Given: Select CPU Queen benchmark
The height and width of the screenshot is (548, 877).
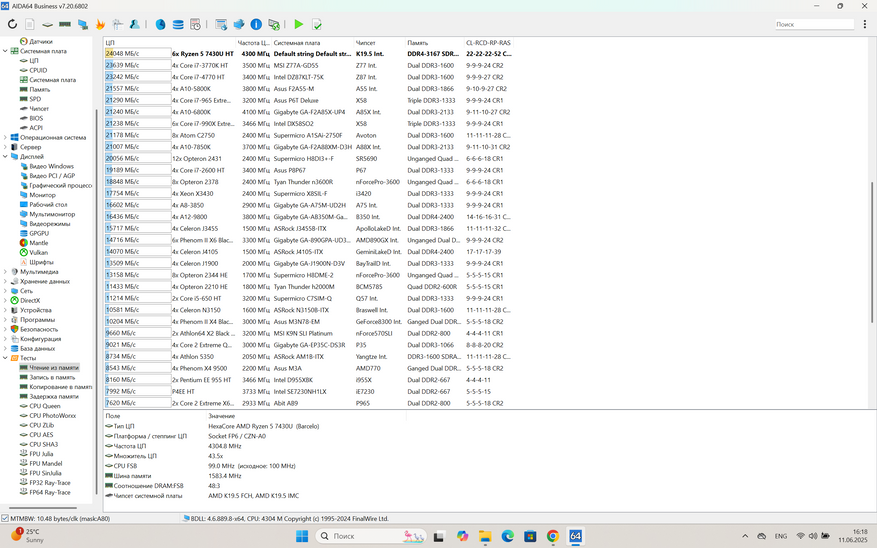Looking at the screenshot, I should coord(45,406).
